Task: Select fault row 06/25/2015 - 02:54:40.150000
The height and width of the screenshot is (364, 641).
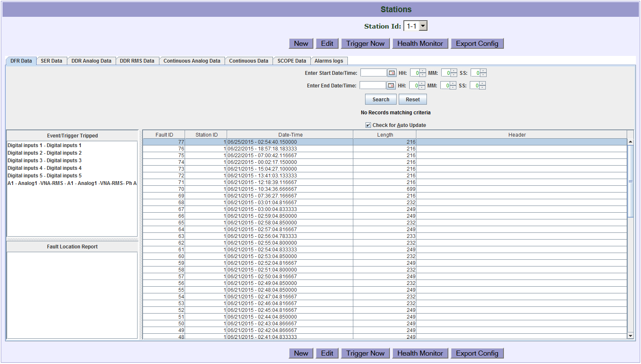Action: [x=385, y=142]
